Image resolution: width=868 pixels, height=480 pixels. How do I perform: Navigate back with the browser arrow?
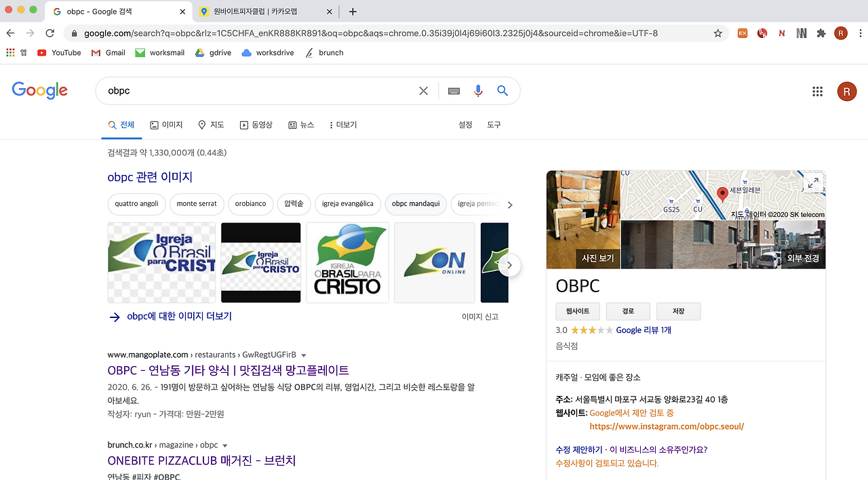pos(10,33)
